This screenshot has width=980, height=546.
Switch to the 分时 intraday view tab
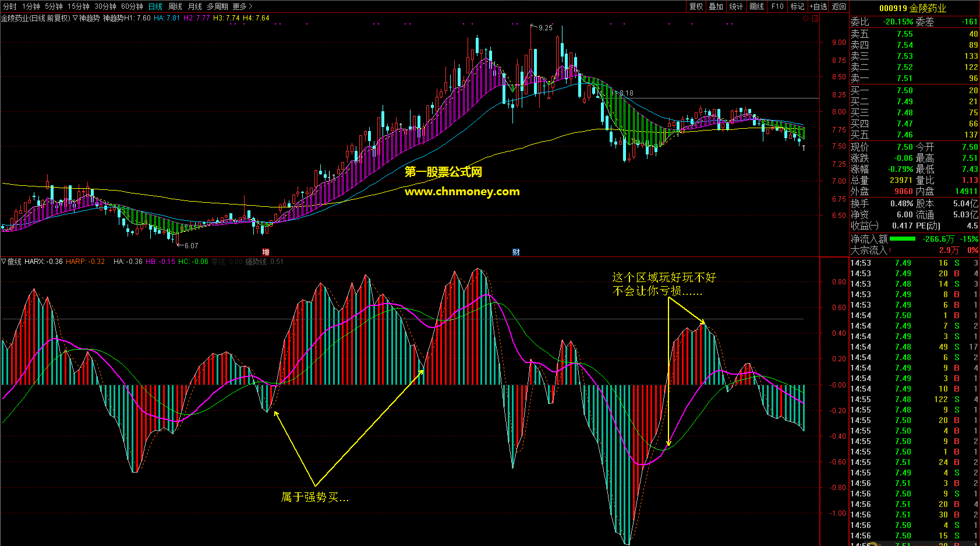click(x=10, y=6)
